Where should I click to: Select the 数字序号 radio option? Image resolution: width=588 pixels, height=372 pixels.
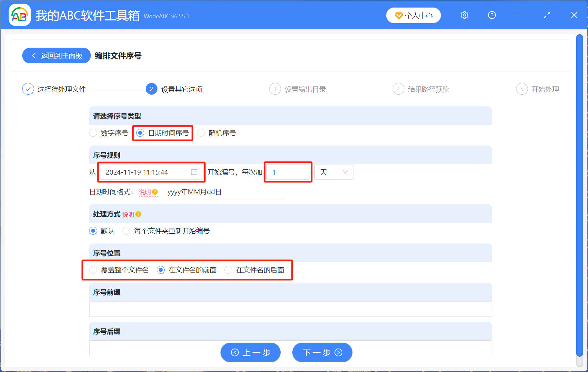(x=93, y=133)
